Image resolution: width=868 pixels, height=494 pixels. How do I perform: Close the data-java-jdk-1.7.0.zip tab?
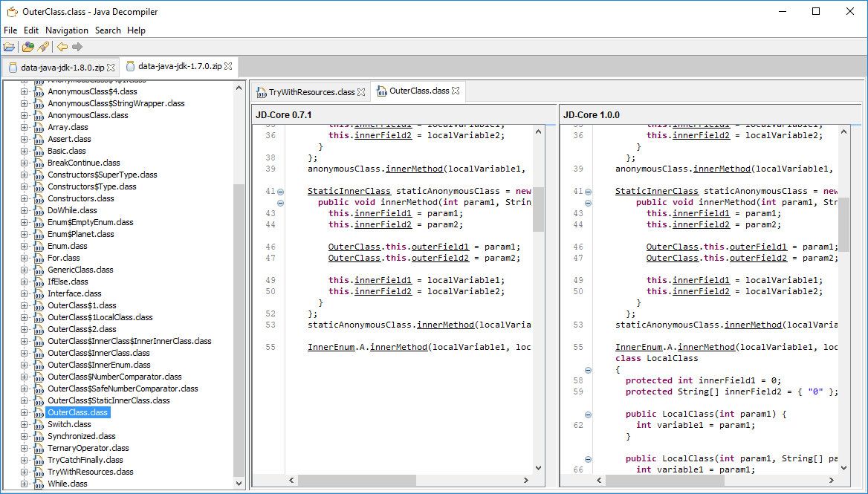[x=228, y=66]
